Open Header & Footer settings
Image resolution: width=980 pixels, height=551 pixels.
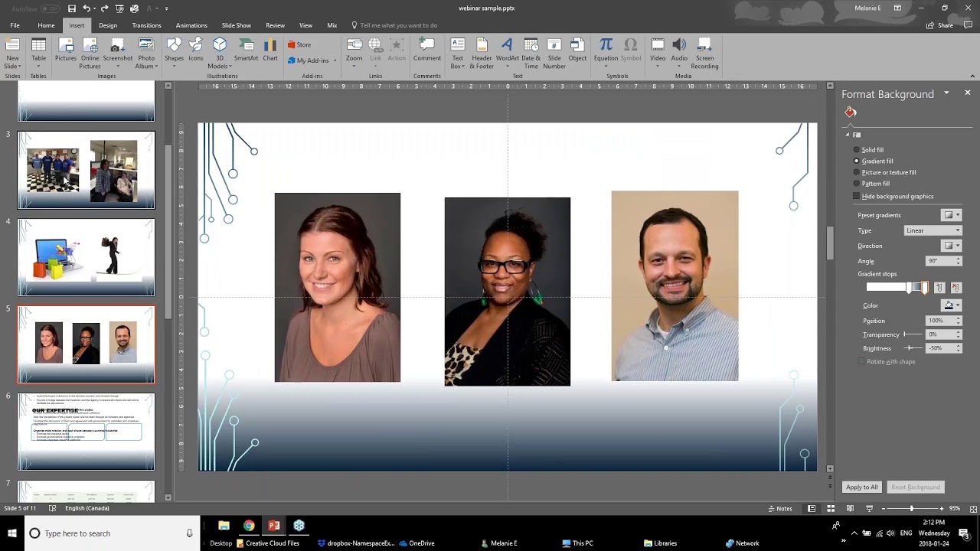482,53
